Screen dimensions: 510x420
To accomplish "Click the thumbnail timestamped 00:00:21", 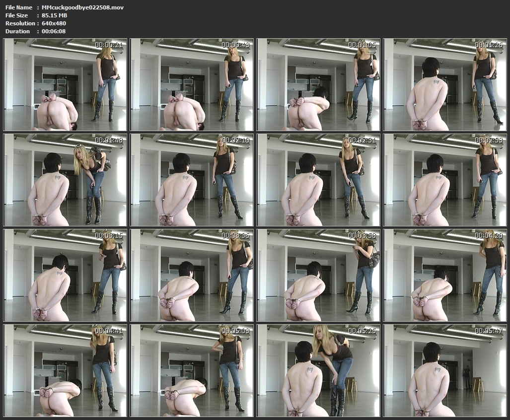I will (x=65, y=85).
